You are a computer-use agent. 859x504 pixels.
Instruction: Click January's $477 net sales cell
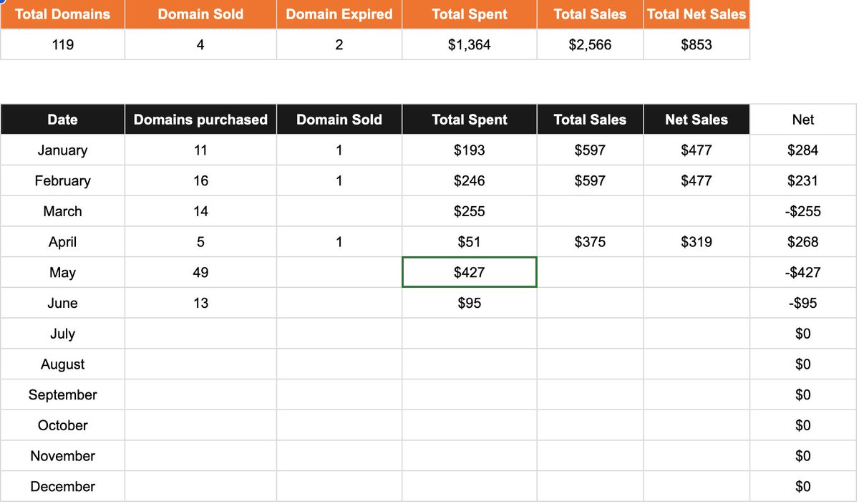click(697, 150)
